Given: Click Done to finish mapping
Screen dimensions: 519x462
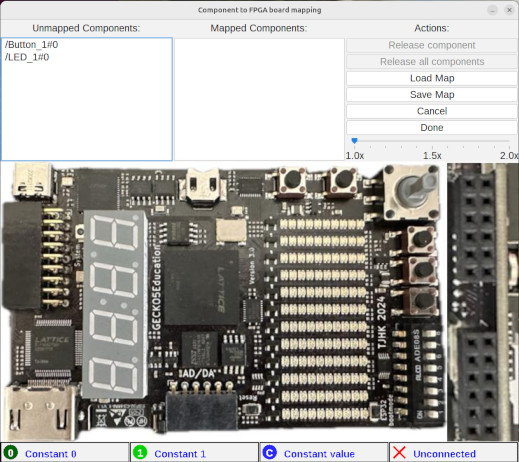Looking at the screenshot, I should coord(432,128).
